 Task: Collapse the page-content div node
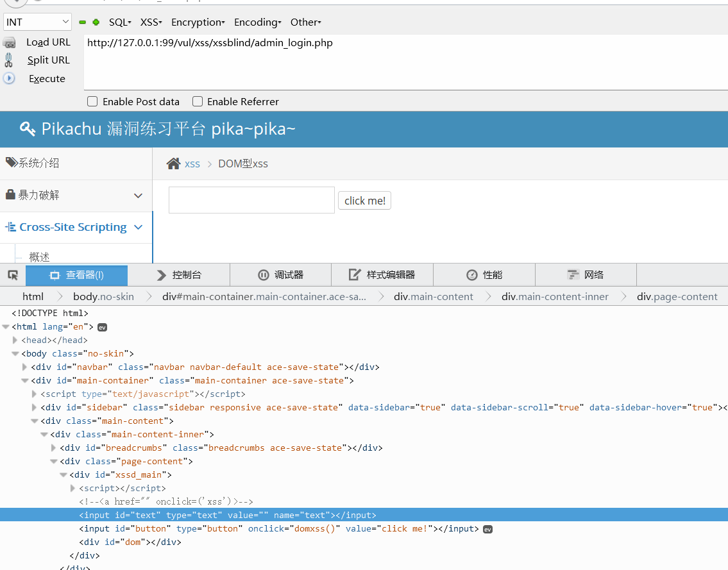[54, 462]
